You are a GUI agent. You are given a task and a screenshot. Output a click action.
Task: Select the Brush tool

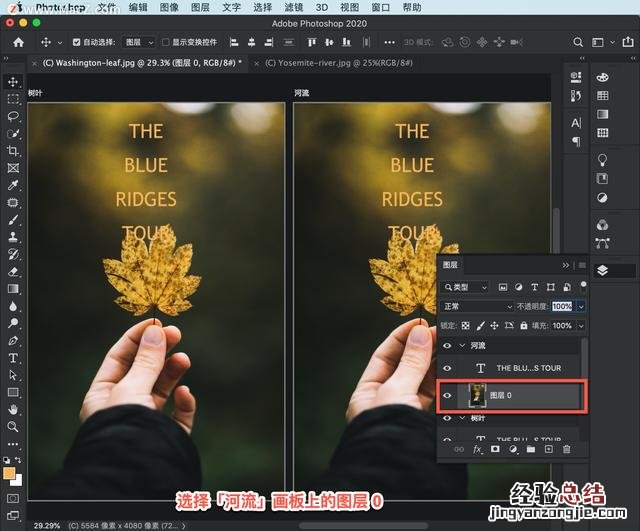click(13, 220)
